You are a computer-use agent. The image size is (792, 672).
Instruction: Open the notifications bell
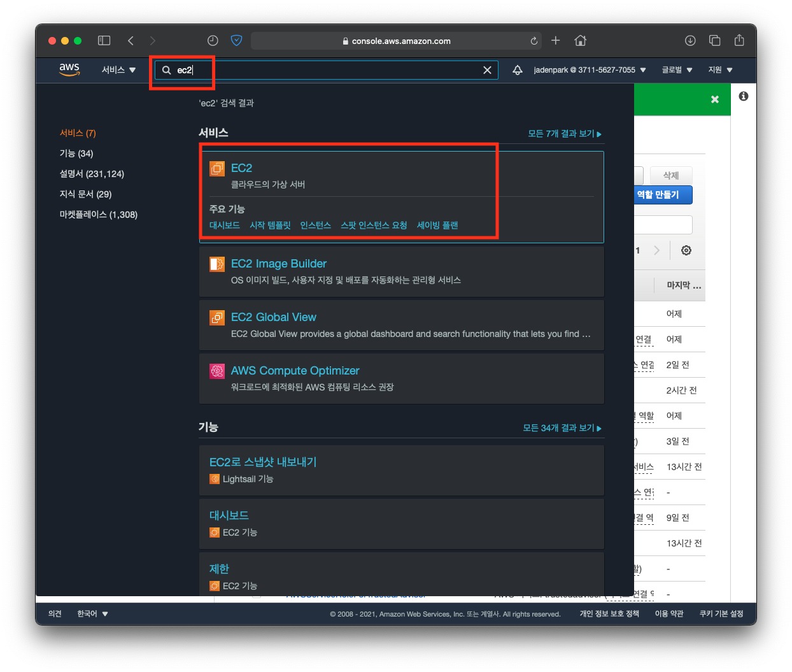click(518, 70)
